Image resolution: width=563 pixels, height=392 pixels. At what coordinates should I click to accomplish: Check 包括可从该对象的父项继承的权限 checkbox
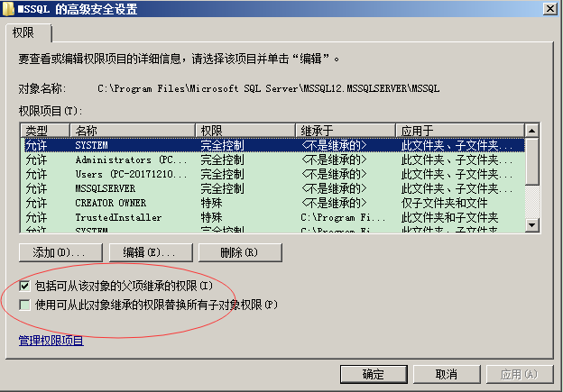point(24,286)
